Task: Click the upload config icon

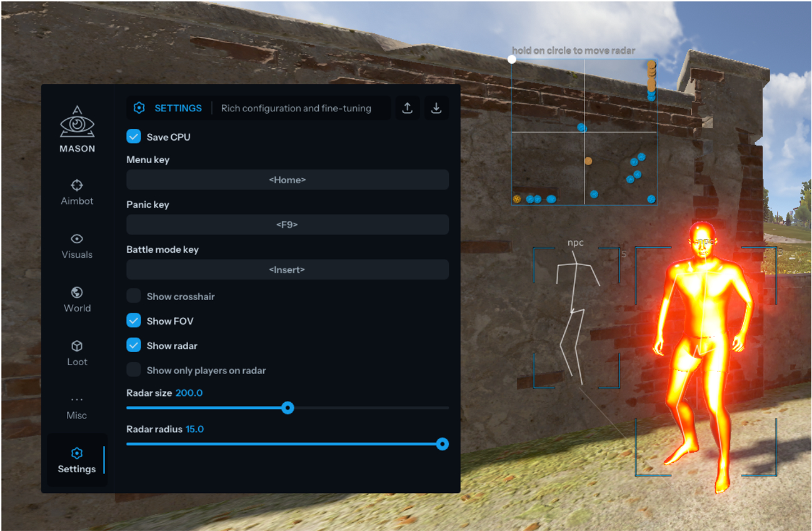Action: coord(407,108)
